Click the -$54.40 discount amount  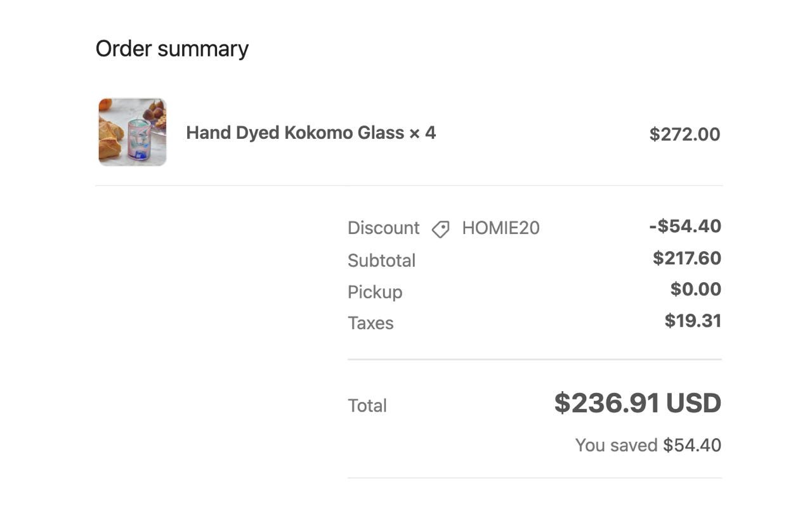(x=685, y=226)
